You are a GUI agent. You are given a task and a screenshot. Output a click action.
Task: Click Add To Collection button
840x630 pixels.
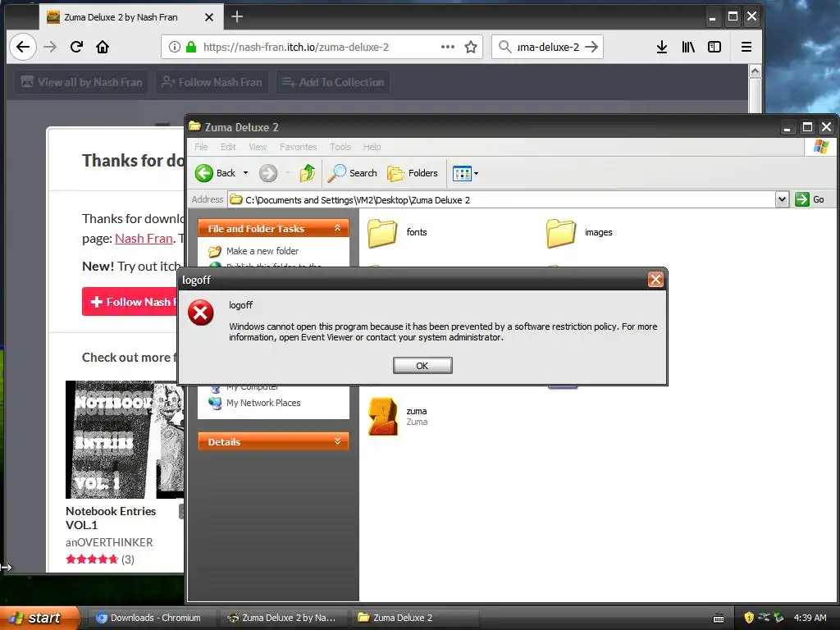(333, 82)
